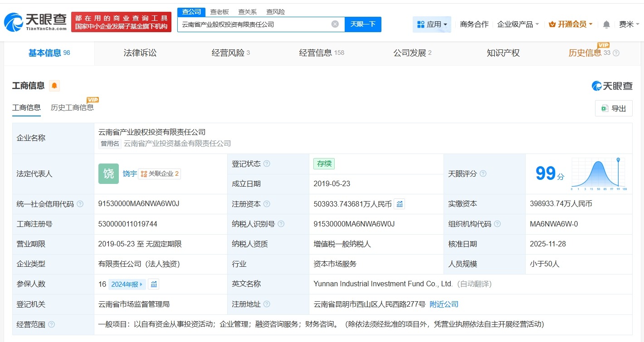Click the notification bell icon near 开通会员

pyautogui.click(x=606, y=24)
